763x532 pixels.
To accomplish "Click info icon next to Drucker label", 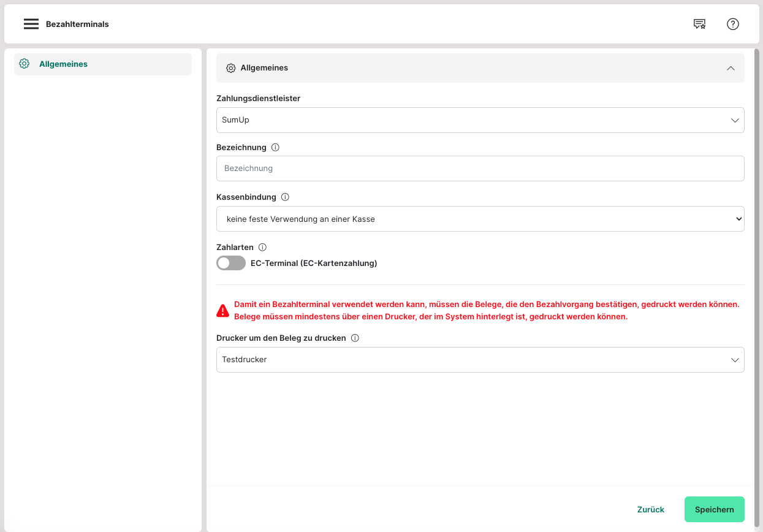I will [x=355, y=338].
